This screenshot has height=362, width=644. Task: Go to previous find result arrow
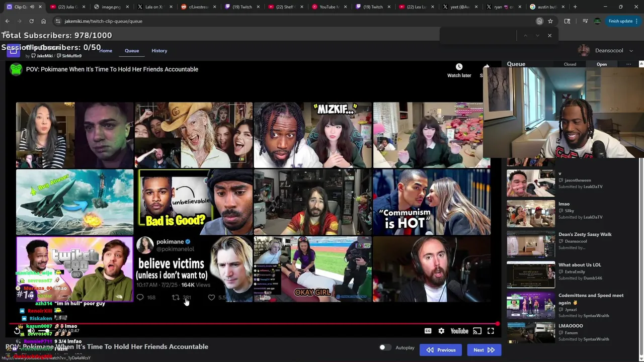[525, 36]
